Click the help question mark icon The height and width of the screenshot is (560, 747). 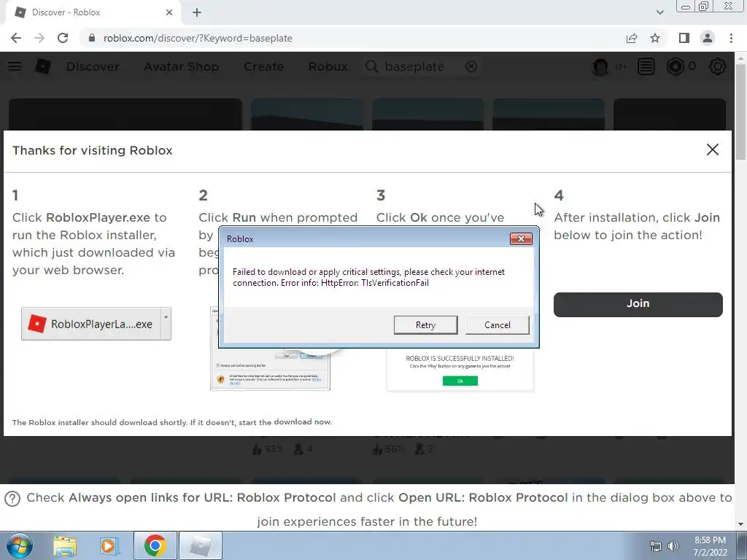tap(12, 499)
